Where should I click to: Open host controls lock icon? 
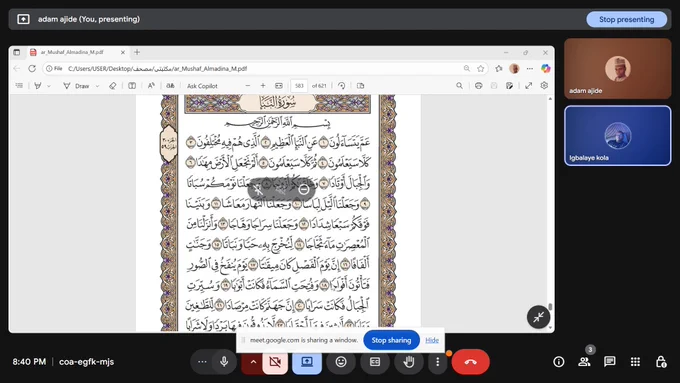(661, 361)
